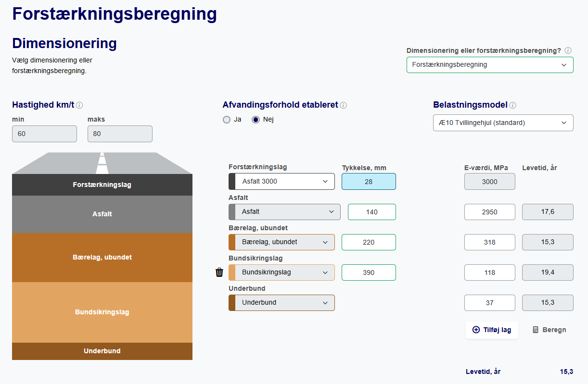Screen dimensions: 588x384
Task: Select the Nej radio button
Action: point(256,120)
